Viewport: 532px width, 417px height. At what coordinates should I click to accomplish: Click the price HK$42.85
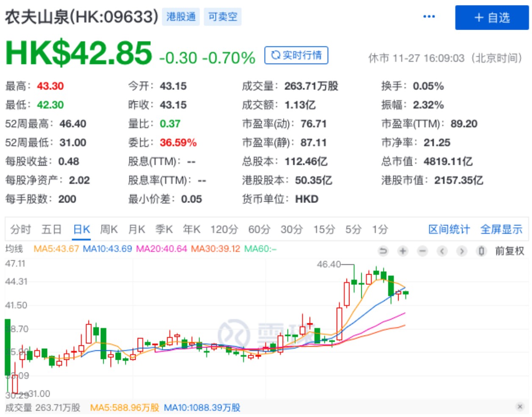pos(78,53)
